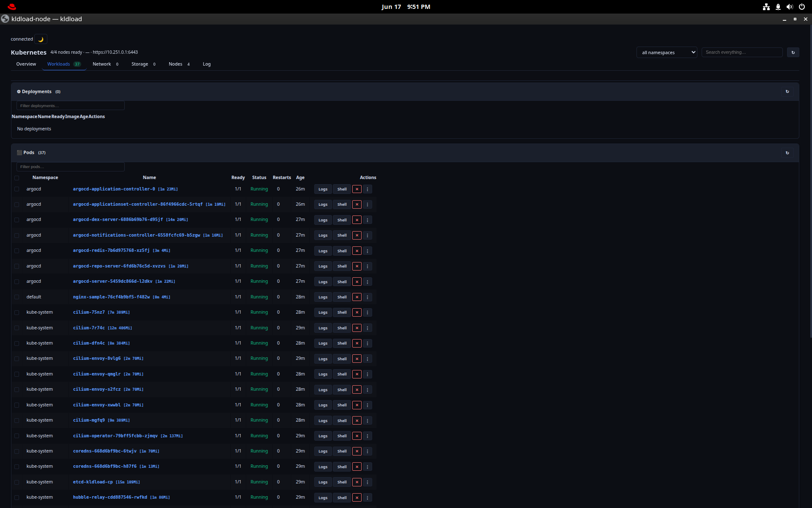
Task: Delete pod cilium-75nz7
Action: (357, 312)
